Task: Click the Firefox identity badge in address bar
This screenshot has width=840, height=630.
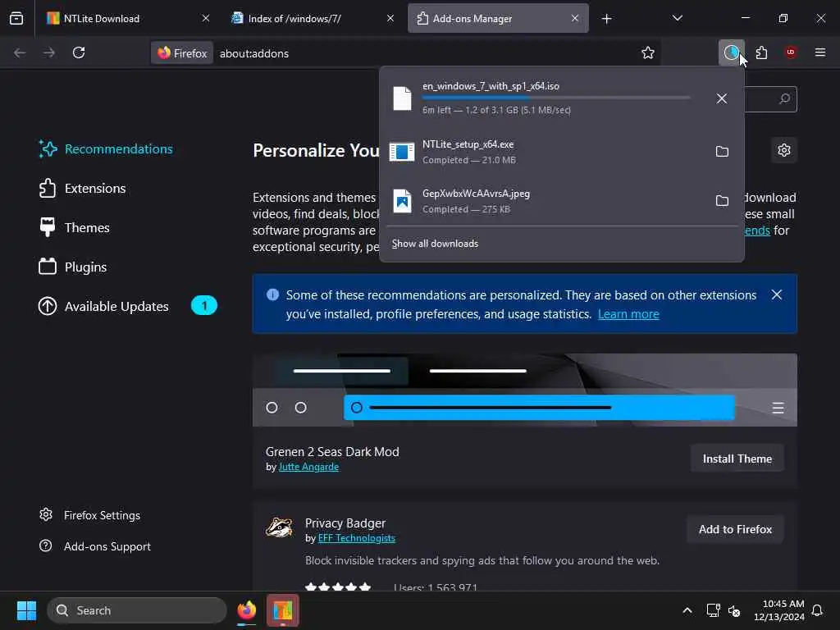Action: (x=182, y=53)
